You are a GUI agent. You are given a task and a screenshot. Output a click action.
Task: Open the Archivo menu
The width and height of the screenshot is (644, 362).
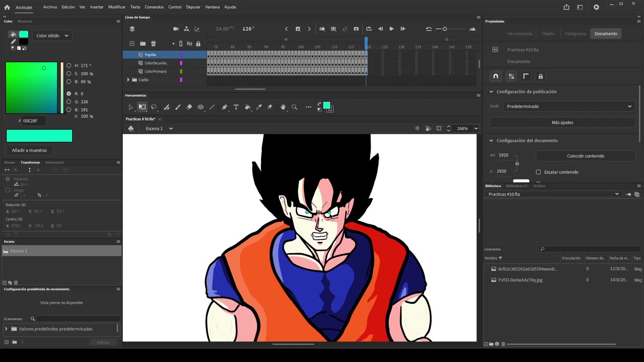pos(50,7)
